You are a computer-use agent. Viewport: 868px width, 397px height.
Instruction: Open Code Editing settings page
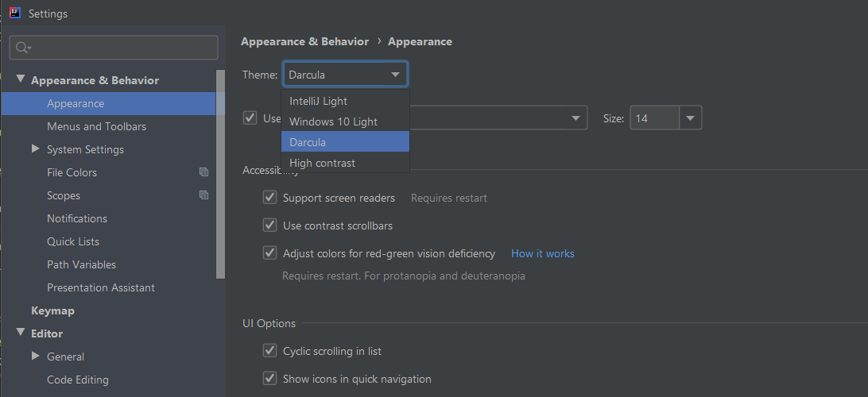[78, 380]
